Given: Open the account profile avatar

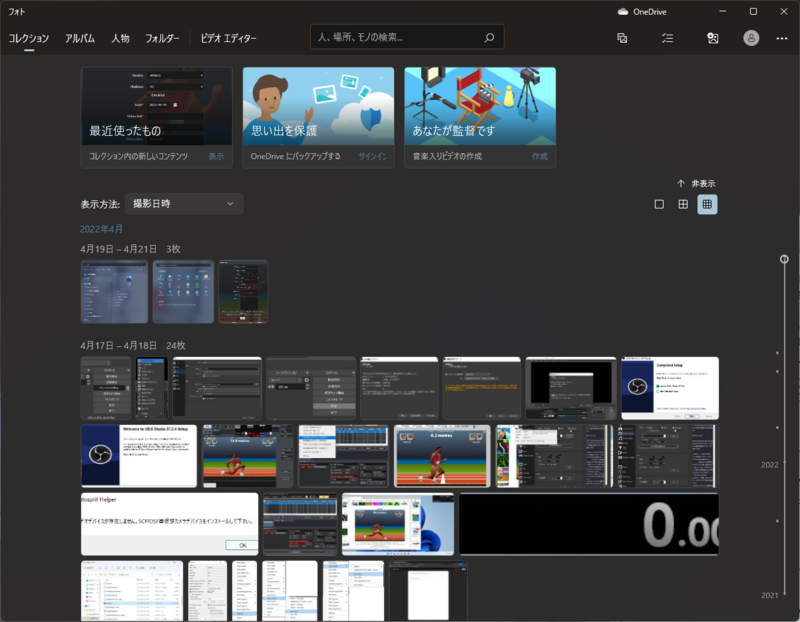Looking at the screenshot, I should pyautogui.click(x=751, y=38).
